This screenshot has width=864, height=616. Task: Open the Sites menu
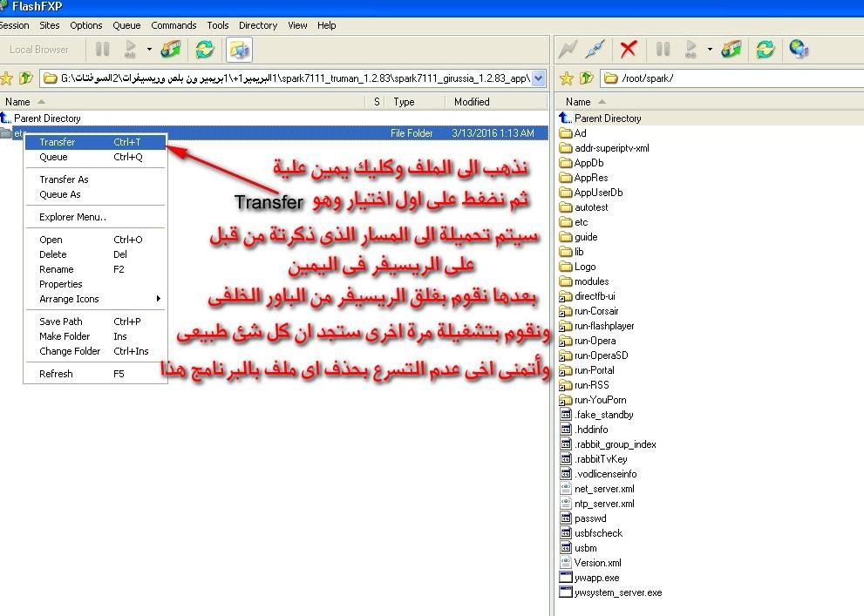49,25
